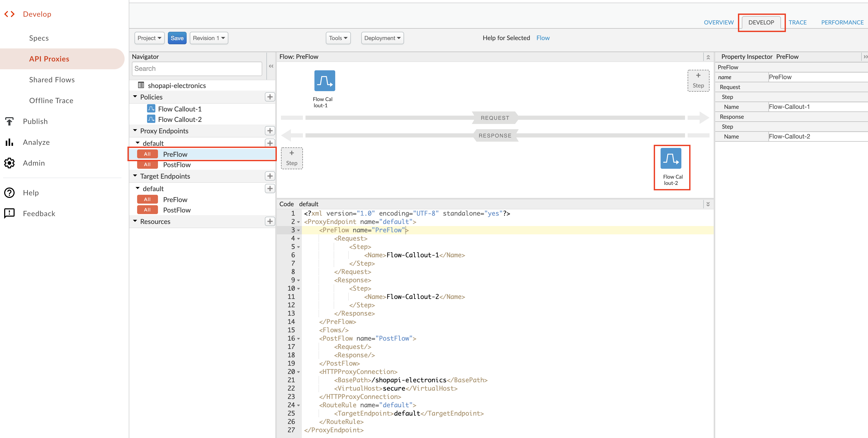
Task: Select the Flow Callout-2 policy icon in Navigator
Action: [151, 119]
